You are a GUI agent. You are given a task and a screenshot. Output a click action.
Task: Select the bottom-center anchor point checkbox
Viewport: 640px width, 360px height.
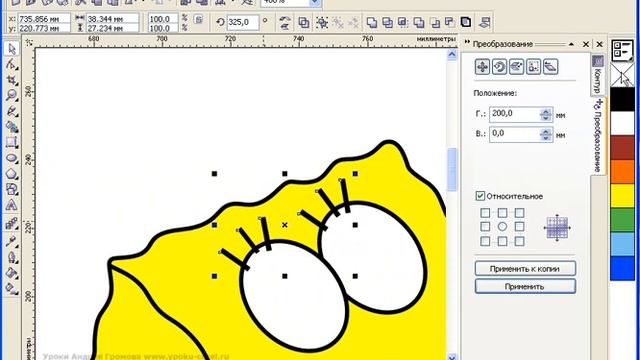click(502, 241)
